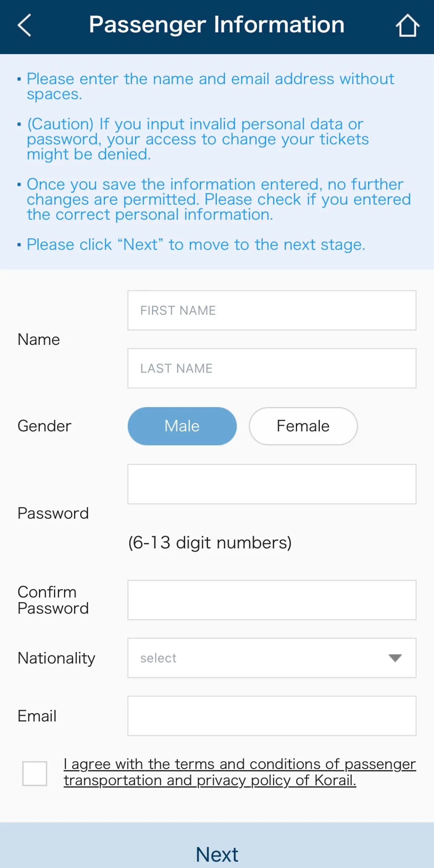The image size is (434, 868).
Task: Click the Nationality label text
Action: [56, 658]
